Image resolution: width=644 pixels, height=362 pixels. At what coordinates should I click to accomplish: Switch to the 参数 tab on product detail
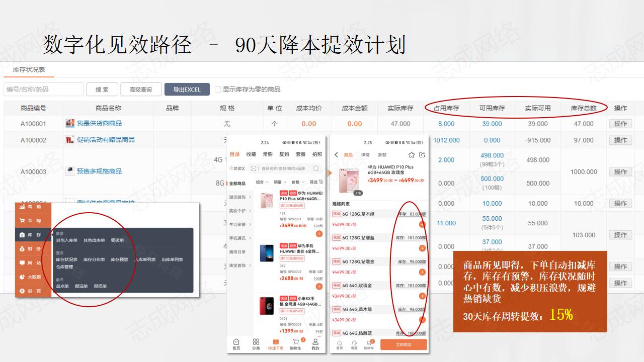pyautogui.click(x=382, y=155)
